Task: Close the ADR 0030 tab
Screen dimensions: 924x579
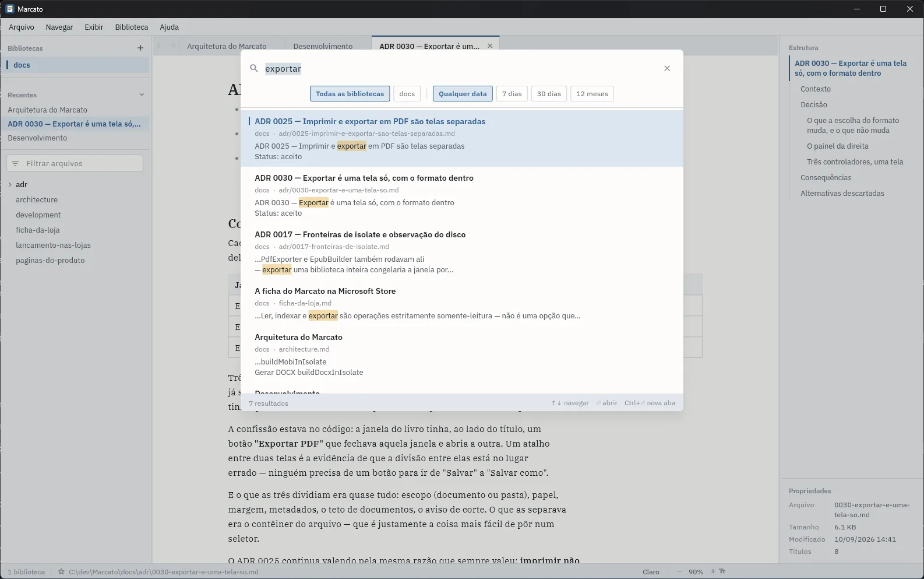Action: coord(490,46)
